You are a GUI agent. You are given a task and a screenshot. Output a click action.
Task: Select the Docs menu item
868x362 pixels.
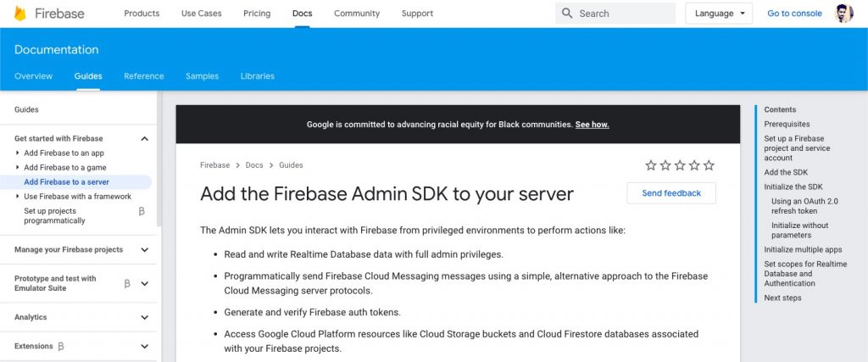[x=303, y=14]
